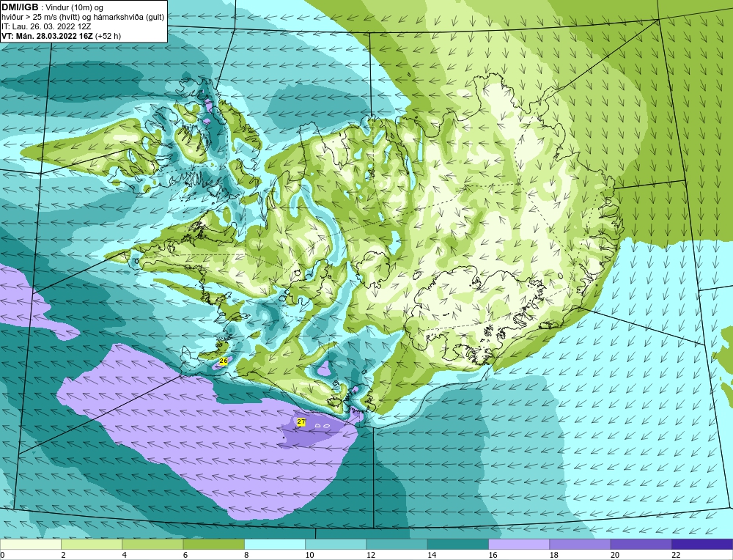Select the 0–2 m/s legend color
The width and height of the screenshot is (733, 560).
pyautogui.click(x=30, y=544)
